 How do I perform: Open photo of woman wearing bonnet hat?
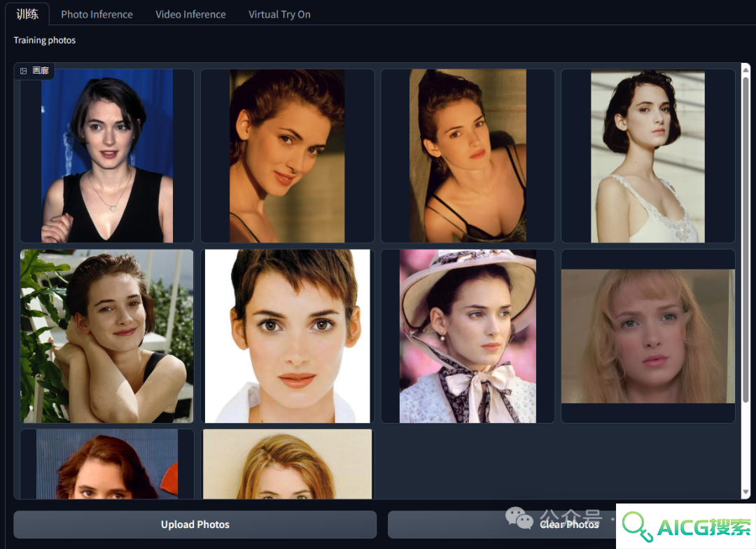[468, 336]
